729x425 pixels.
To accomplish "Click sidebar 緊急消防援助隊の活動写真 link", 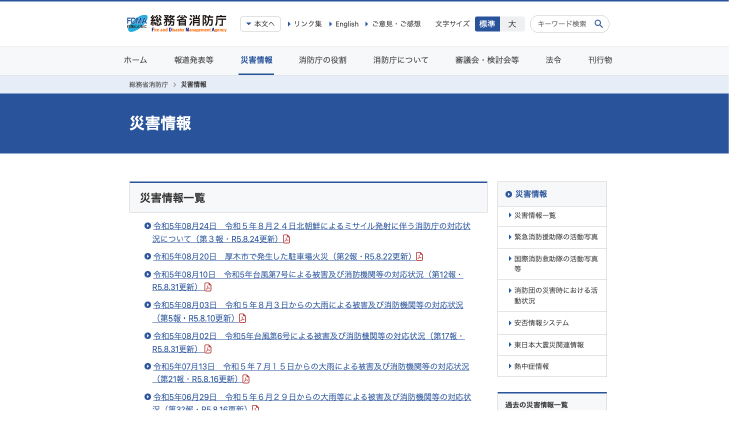I will (x=556, y=237).
